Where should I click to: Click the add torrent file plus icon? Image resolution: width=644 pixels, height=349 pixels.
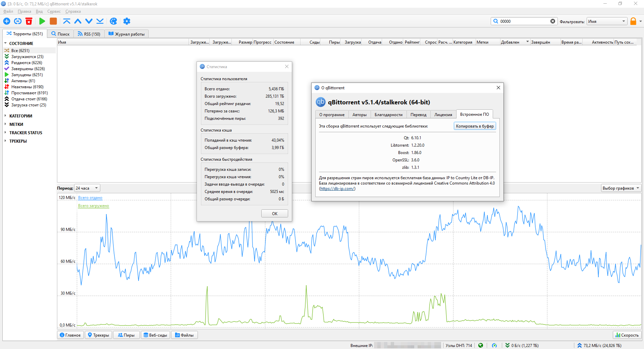pos(7,21)
